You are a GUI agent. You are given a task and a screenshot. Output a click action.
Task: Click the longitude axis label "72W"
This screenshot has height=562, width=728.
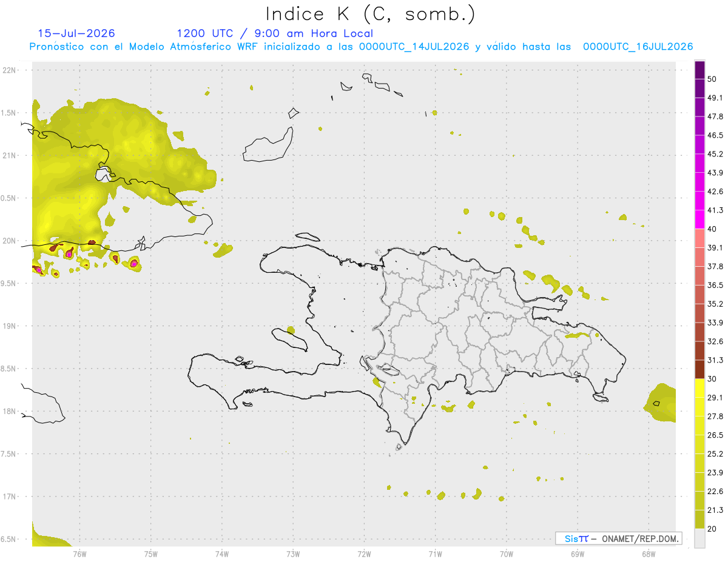(x=364, y=554)
